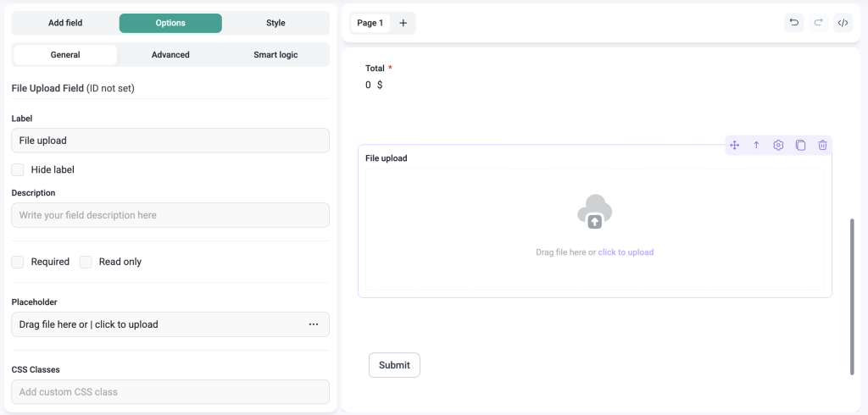
Task: Open field settings gear icon
Action: click(778, 146)
